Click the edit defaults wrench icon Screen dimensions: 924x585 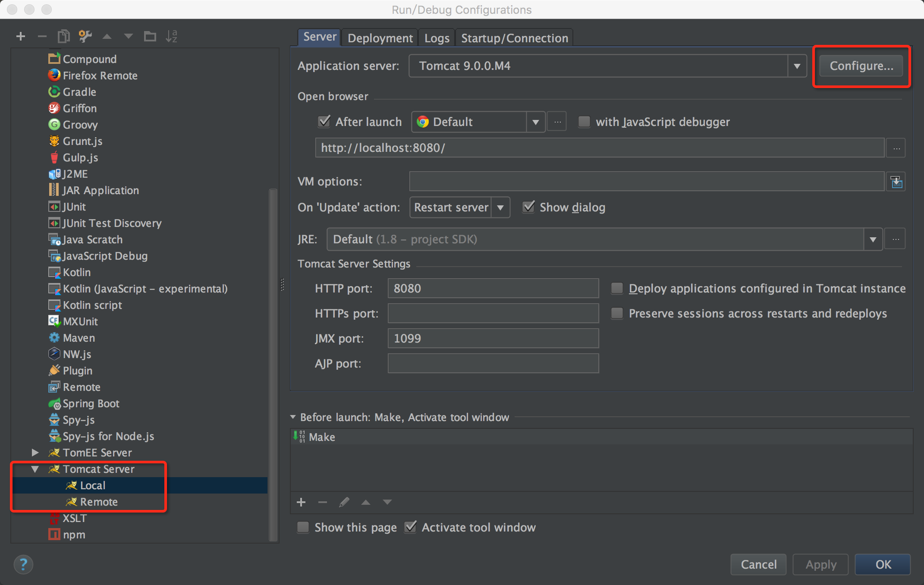[85, 36]
